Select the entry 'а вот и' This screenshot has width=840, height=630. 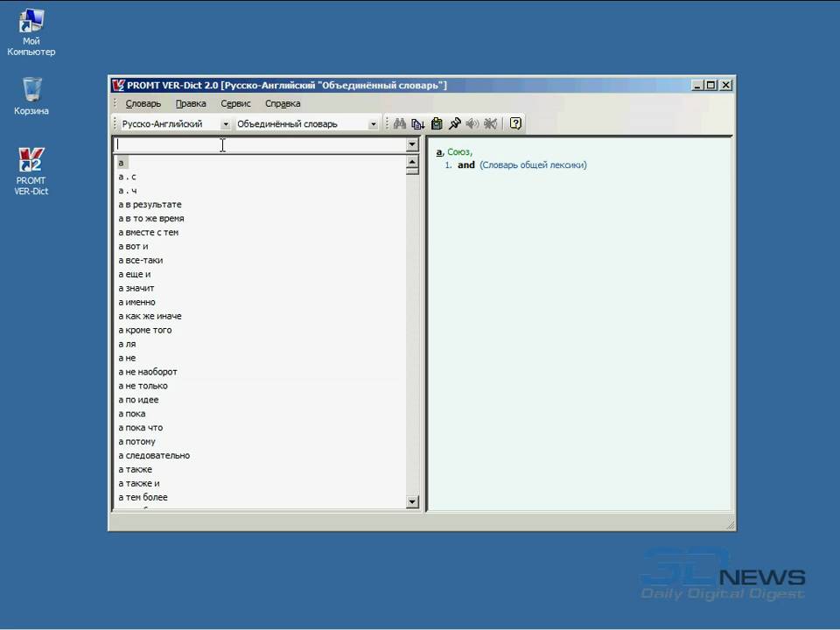click(x=133, y=247)
